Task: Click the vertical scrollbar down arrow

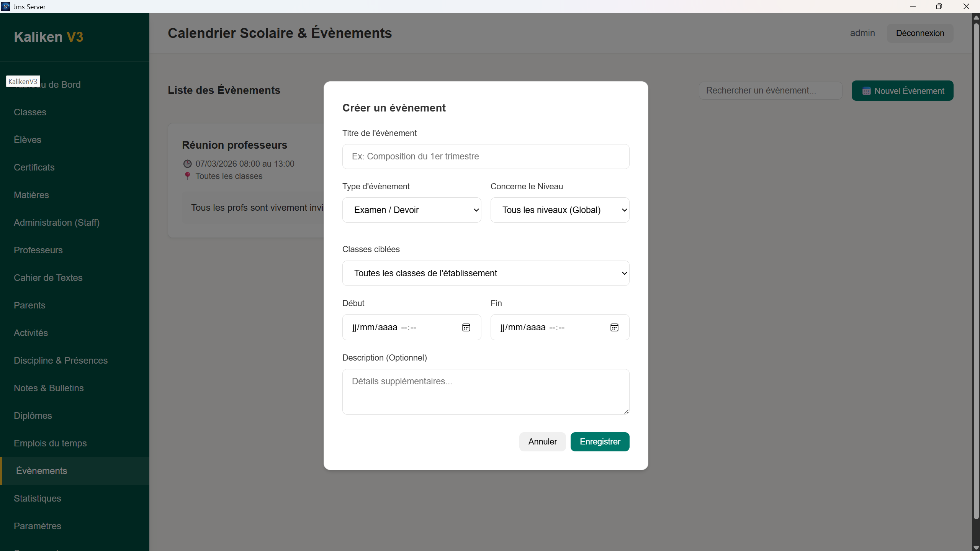Action: pos(976,548)
